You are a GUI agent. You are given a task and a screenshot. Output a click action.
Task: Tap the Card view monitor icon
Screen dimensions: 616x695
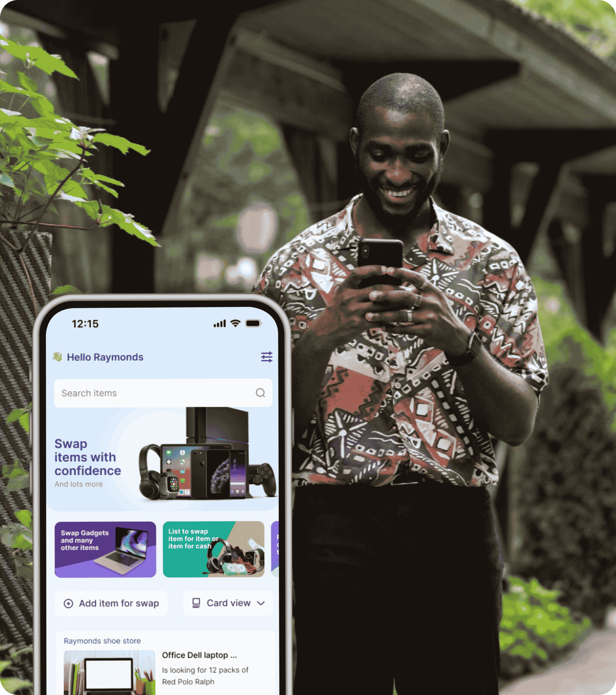192,602
